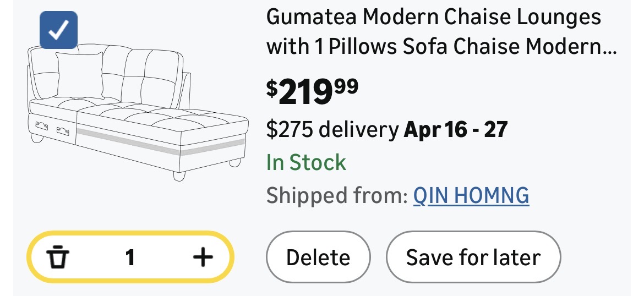Click the yellow-outlined quantity stepper border

click(131, 234)
